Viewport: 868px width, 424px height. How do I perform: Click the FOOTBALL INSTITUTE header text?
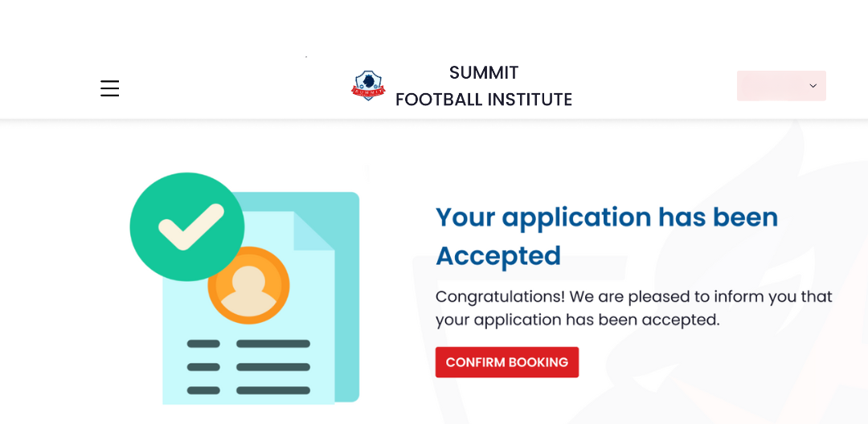484,100
